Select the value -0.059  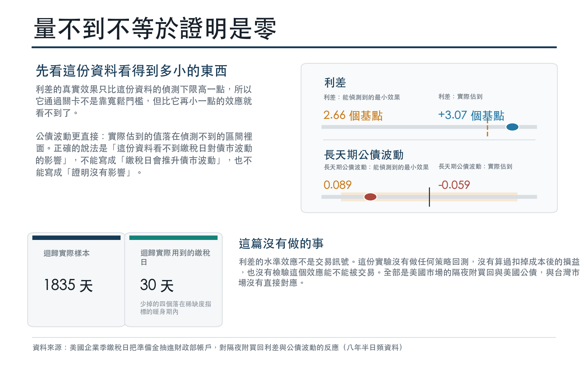tap(454, 185)
